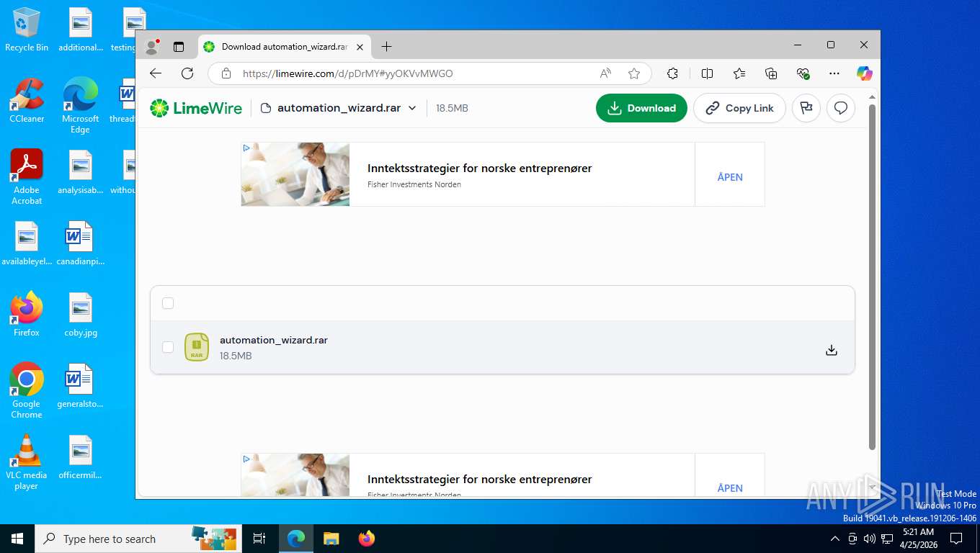Open the notification center icon

pyautogui.click(x=956, y=539)
